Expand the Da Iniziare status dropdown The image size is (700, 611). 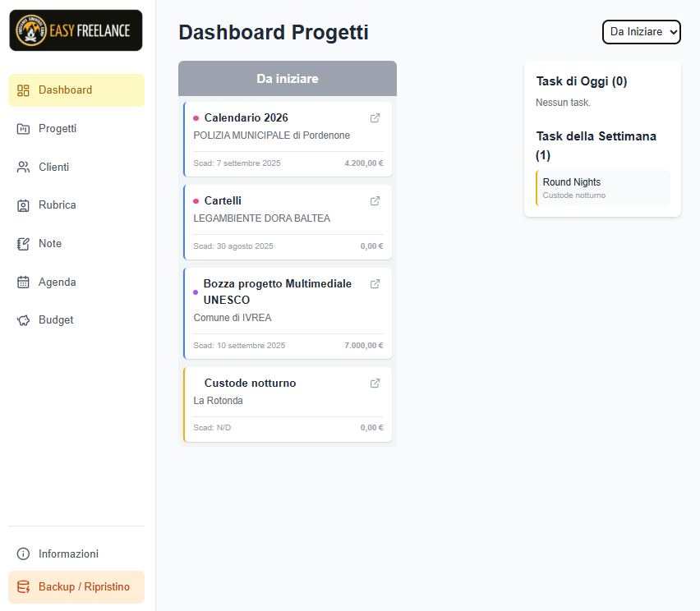tap(642, 32)
